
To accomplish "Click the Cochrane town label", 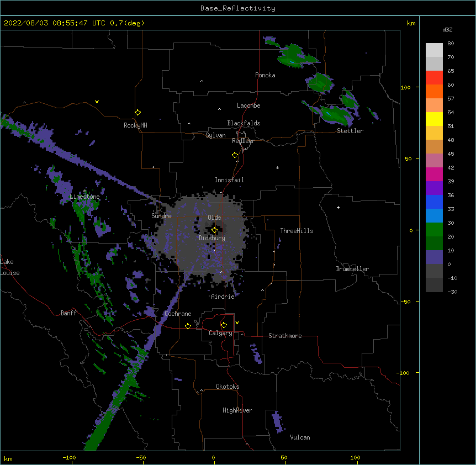I will pyautogui.click(x=178, y=314).
